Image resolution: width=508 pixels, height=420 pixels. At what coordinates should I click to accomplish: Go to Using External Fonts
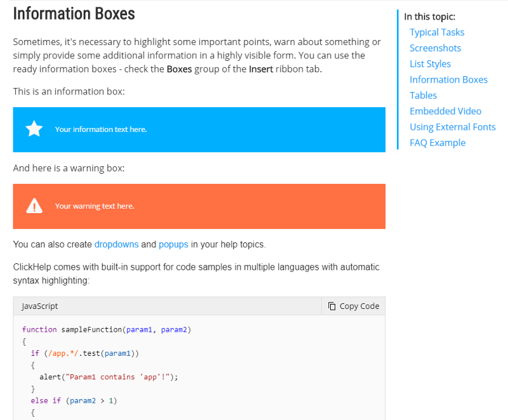click(452, 127)
